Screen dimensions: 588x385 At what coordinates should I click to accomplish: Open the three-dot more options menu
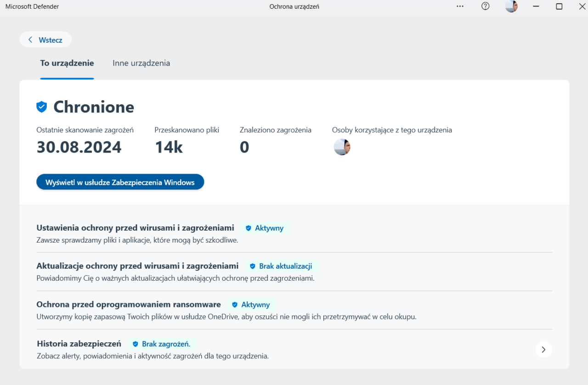460,6
